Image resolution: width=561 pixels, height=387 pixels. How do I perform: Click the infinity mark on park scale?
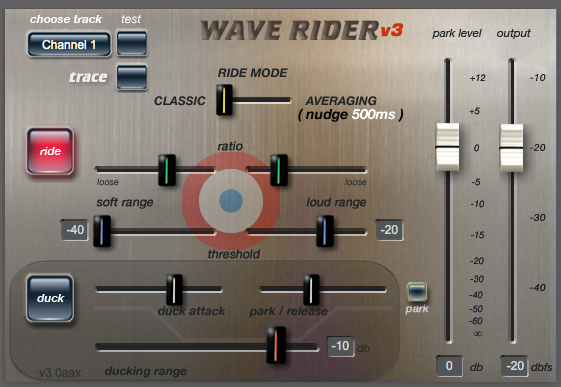click(x=478, y=333)
